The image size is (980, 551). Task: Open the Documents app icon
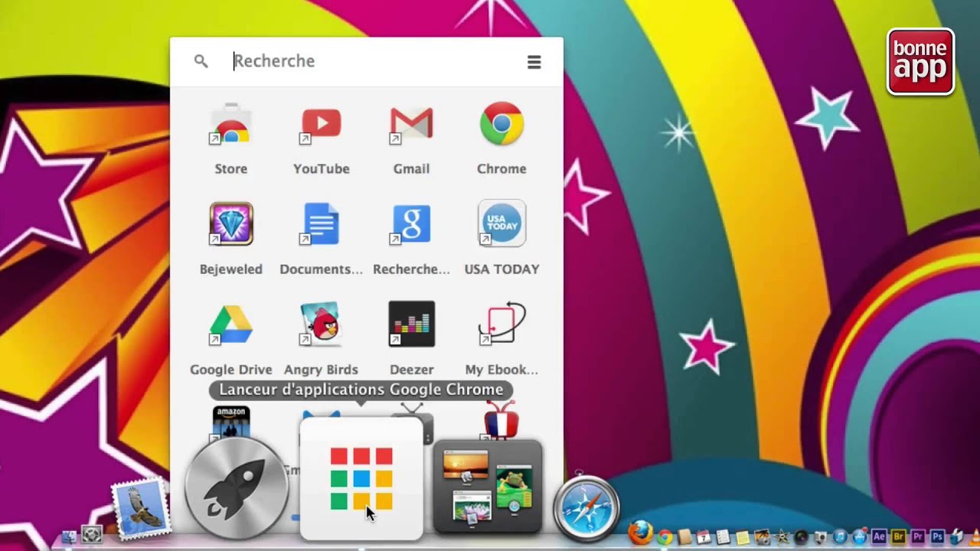[x=321, y=224]
